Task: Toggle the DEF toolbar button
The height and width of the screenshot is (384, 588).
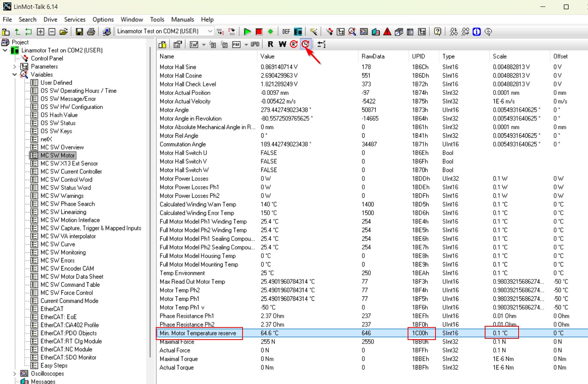Action: (x=286, y=31)
